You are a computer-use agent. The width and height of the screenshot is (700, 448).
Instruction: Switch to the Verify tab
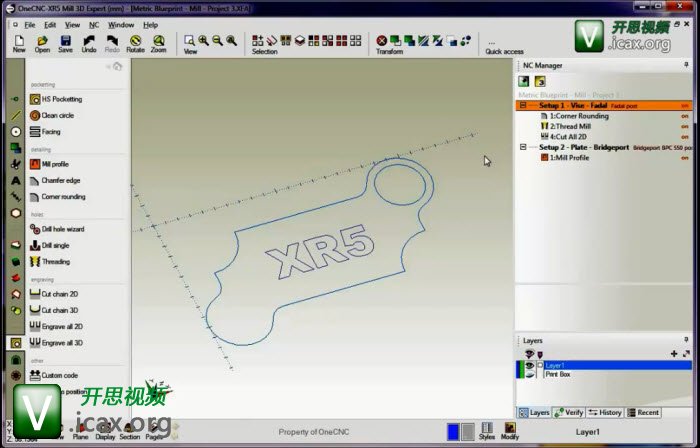[x=569, y=413]
